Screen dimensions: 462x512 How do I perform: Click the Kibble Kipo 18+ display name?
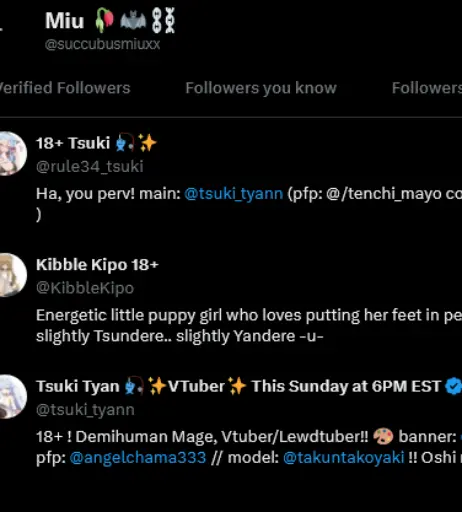[97, 265]
